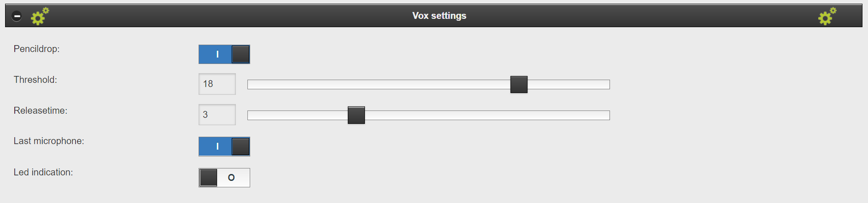Click the Releasetime label text
The height and width of the screenshot is (203, 868).
tap(40, 110)
